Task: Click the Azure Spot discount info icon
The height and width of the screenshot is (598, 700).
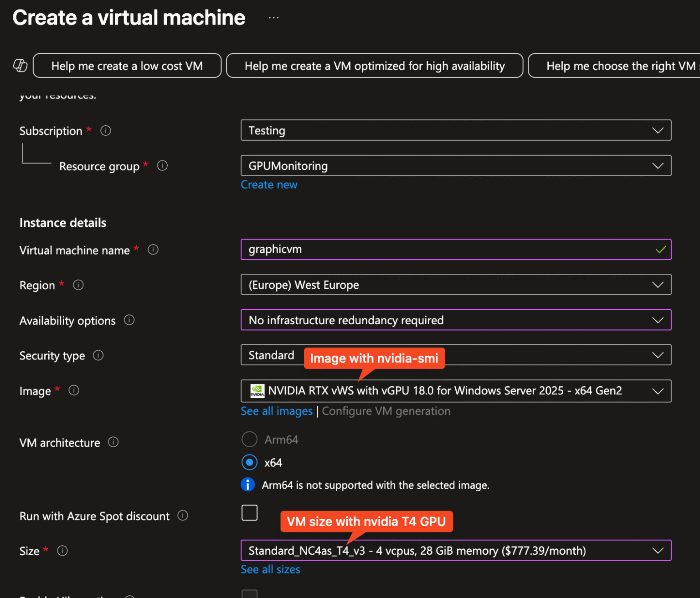Action: tap(183, 515)
